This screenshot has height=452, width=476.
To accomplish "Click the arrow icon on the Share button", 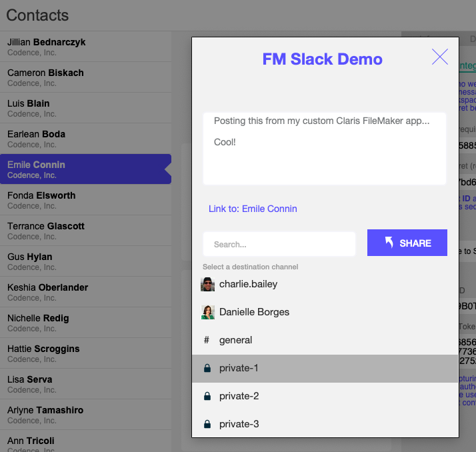I will (389, 242).
